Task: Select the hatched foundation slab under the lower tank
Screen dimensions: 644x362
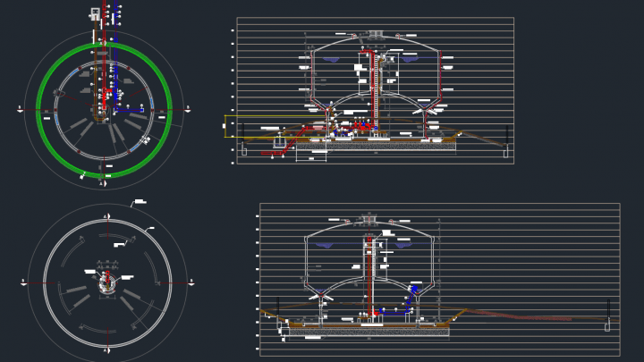Action: (369, 332)
